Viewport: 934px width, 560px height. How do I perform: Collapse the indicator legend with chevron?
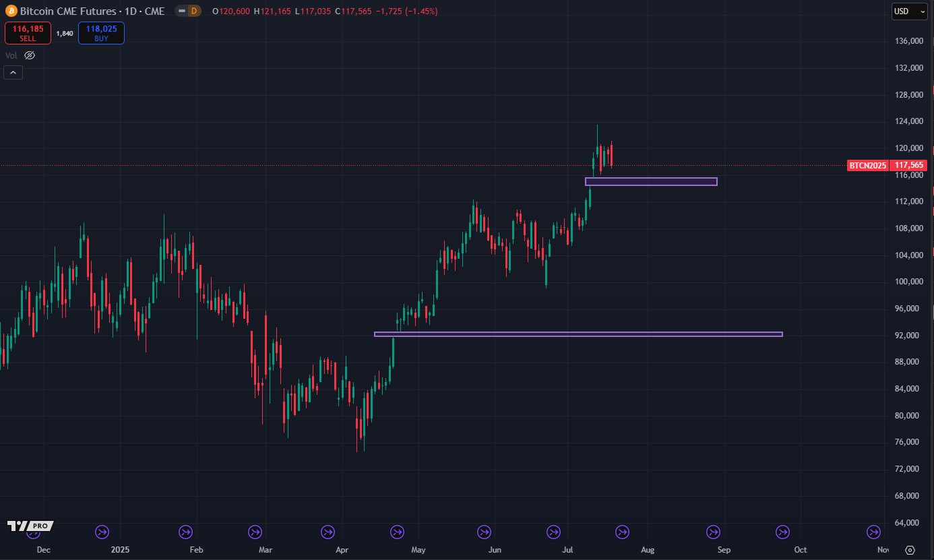[13, 73]
